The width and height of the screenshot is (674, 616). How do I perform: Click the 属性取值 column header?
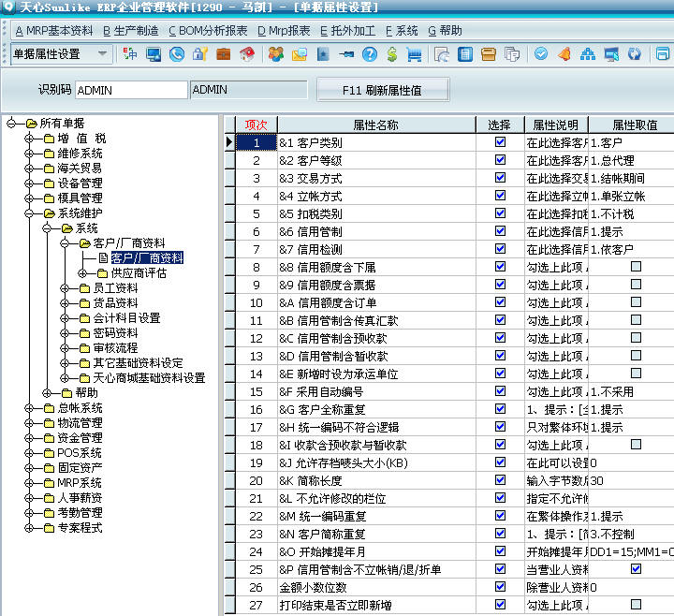click(631, 125)
